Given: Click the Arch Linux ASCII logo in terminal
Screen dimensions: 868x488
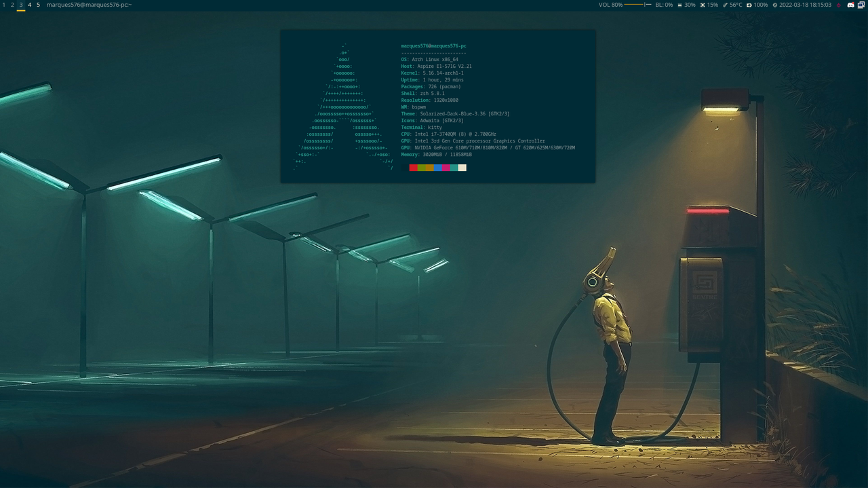Looking at the screenshot, I should [x=344, y=107].
